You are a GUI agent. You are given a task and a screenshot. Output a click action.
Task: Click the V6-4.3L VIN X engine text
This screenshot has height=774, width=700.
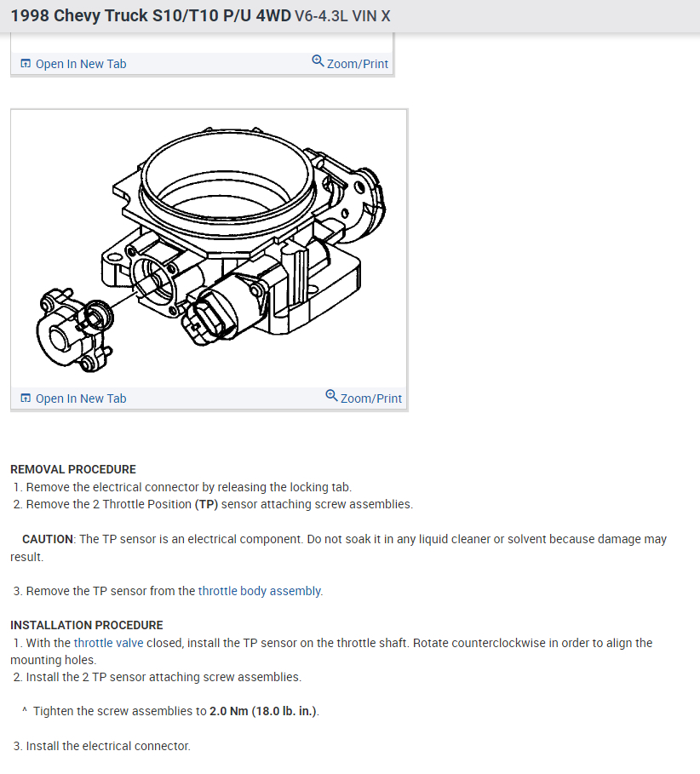point(342,16)
